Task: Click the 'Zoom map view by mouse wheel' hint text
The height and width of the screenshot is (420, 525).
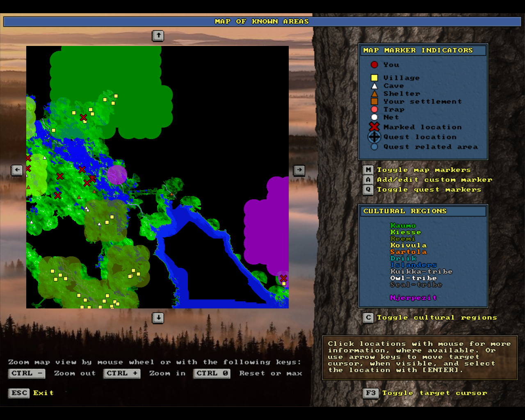Action: pos(155,362)
